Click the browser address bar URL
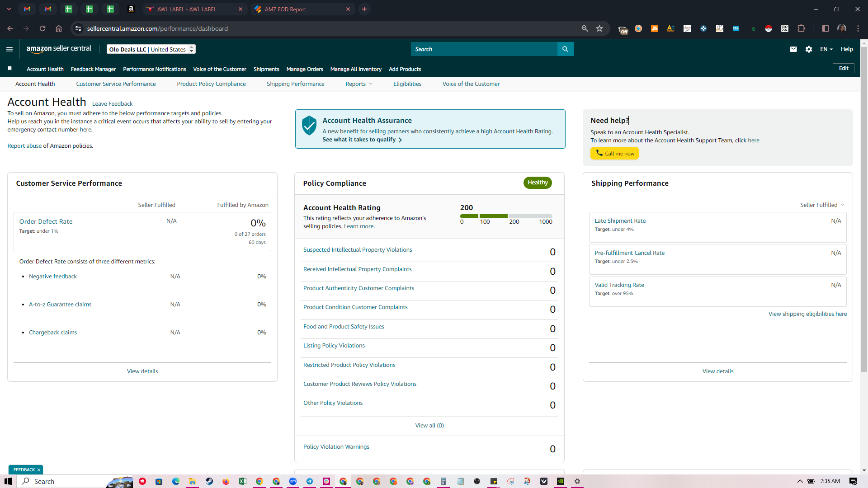 [x=157, y=28]
